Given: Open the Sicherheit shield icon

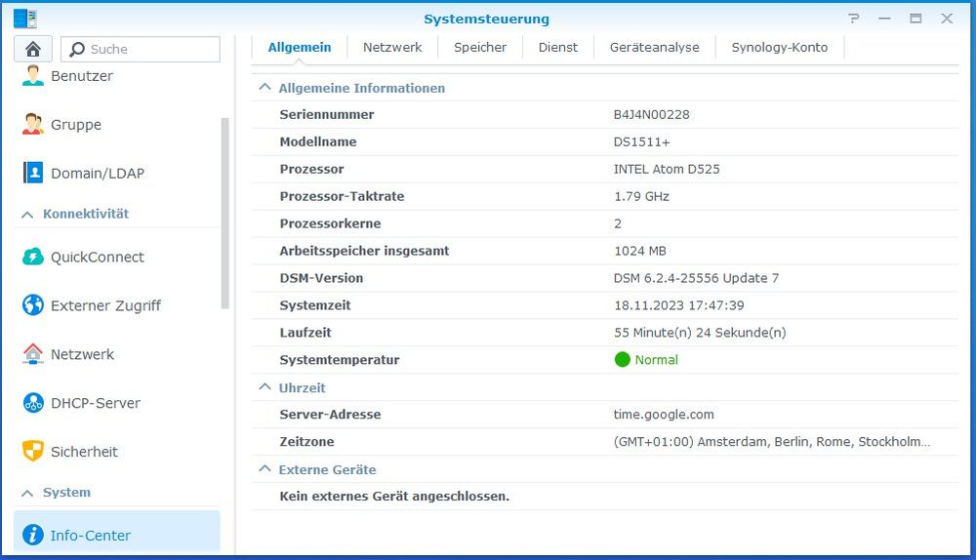Looking at the screenshot, I should tap(33, 452).
